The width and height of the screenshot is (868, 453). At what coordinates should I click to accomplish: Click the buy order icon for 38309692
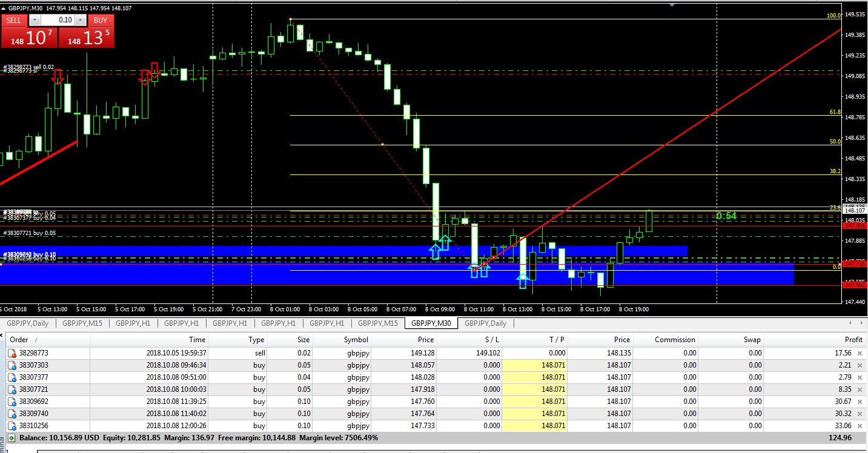[12, 402]
